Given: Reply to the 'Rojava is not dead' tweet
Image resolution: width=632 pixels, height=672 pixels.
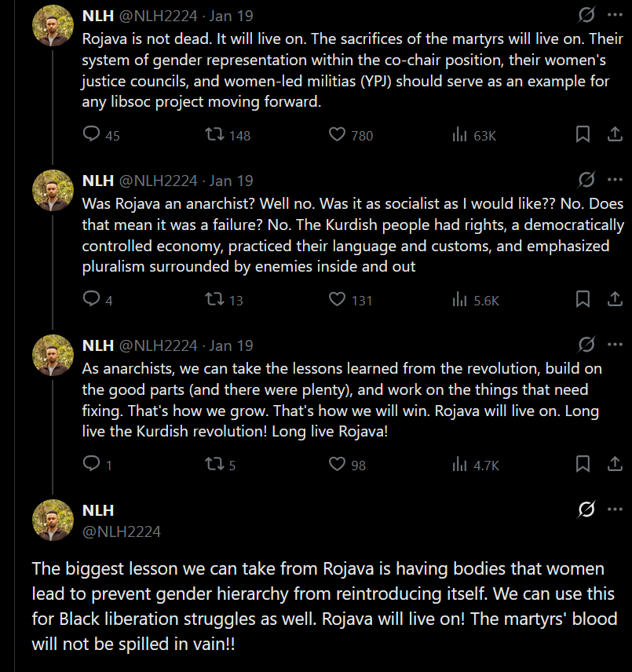Looking at the screenshot, I should [92, 135].
